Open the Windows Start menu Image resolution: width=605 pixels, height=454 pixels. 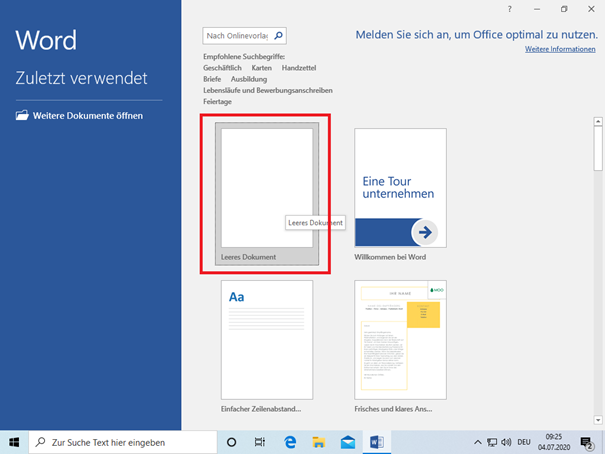pyautogui.click(x=14, y=442)
